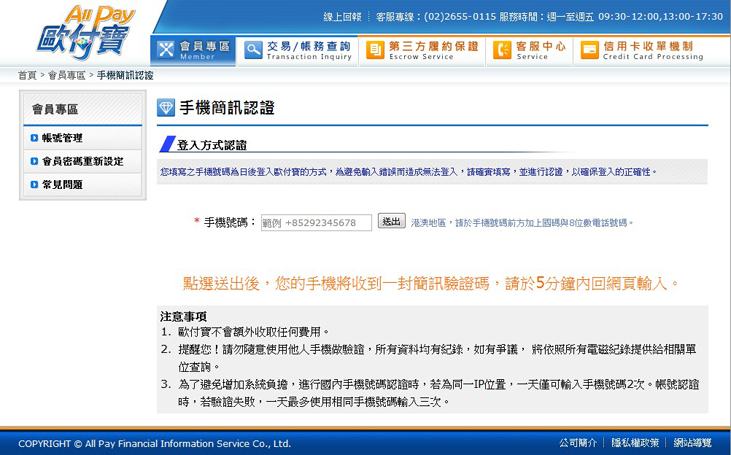This screenshot has width=731, height=455.
Task: Click the 線上回報 link at top
Action: pos(342,17)
